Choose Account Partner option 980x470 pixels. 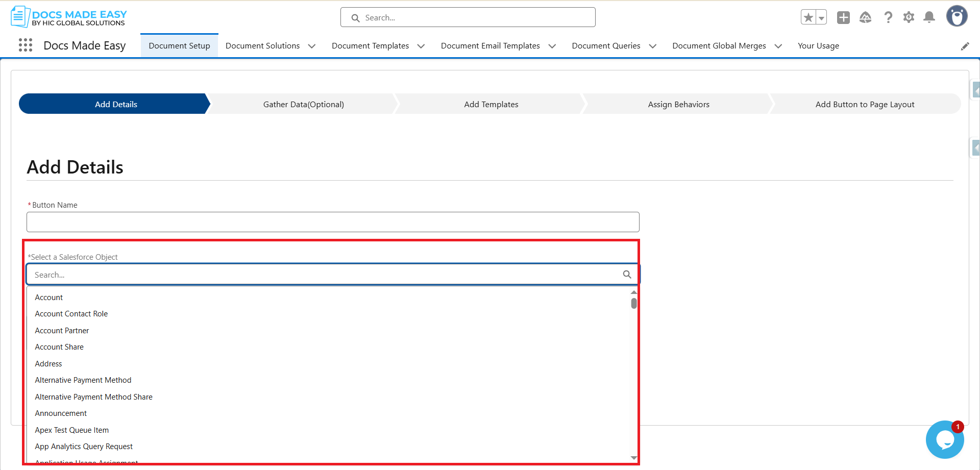(62, 331)
